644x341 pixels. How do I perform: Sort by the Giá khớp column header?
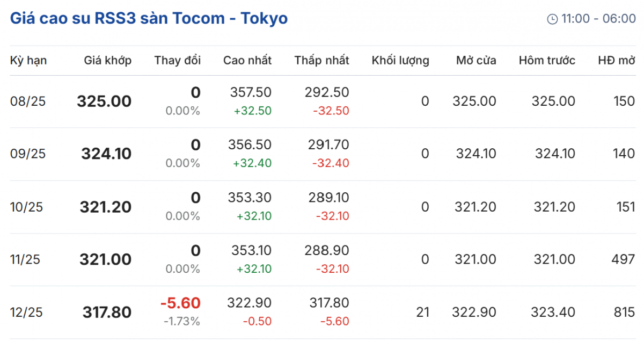107,61
